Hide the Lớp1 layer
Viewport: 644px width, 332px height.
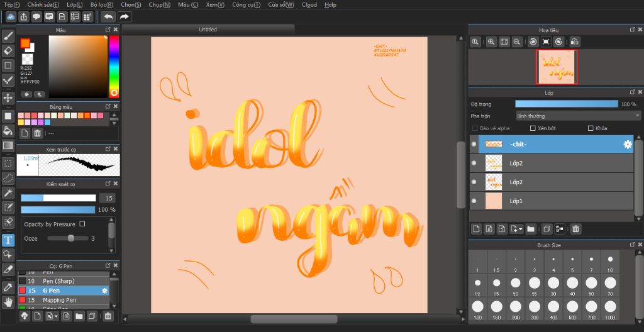click(x=474, y=201)
